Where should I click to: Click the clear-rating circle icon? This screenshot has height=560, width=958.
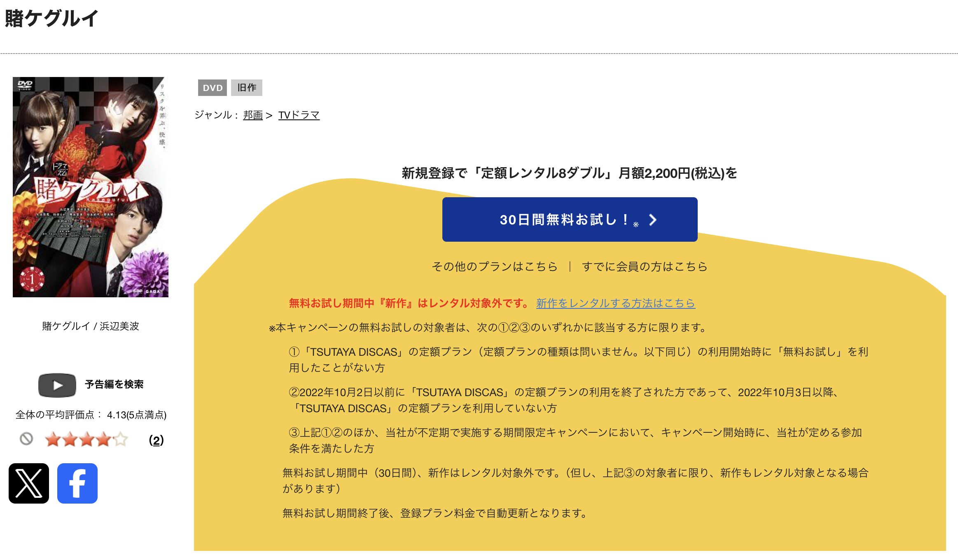(x=26, y=439)
